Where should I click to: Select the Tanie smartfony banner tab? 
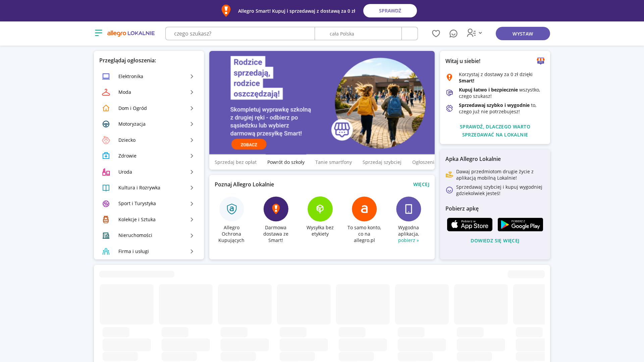coord(333,162)
